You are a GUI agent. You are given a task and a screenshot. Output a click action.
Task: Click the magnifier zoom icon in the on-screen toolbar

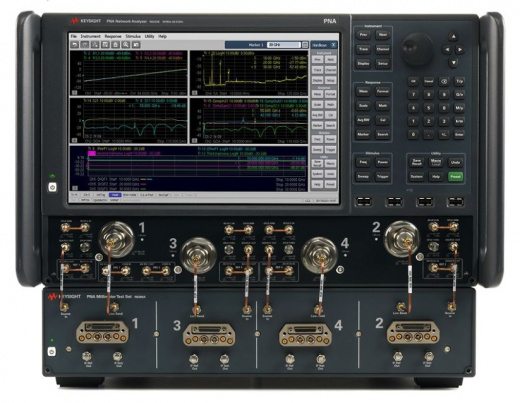(126, 45)
